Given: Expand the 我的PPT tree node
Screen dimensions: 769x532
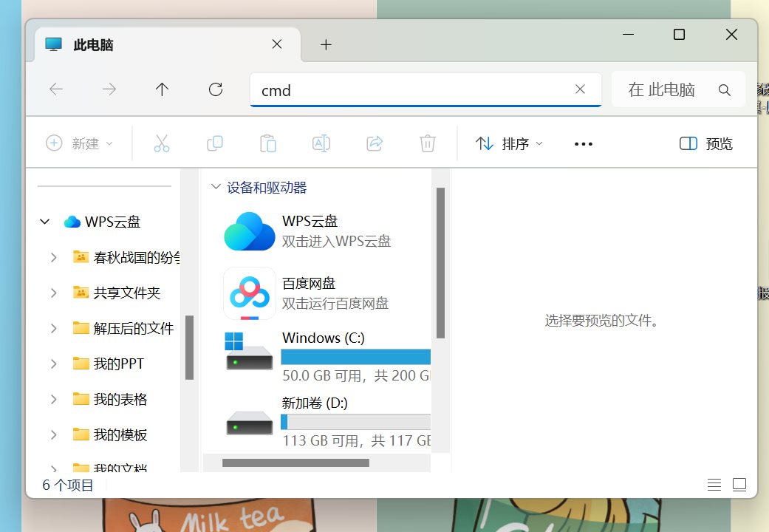Looking at the screenshot, I should [x=54, y=364].
